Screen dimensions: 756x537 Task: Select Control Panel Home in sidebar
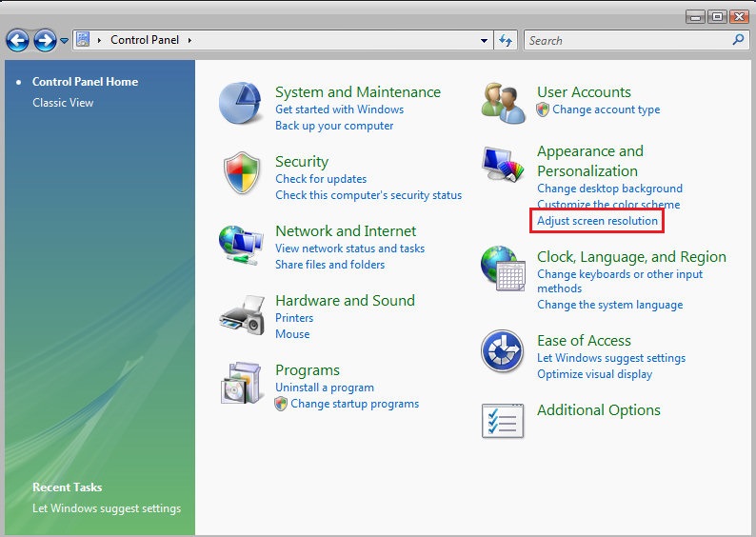click(85, 82)
